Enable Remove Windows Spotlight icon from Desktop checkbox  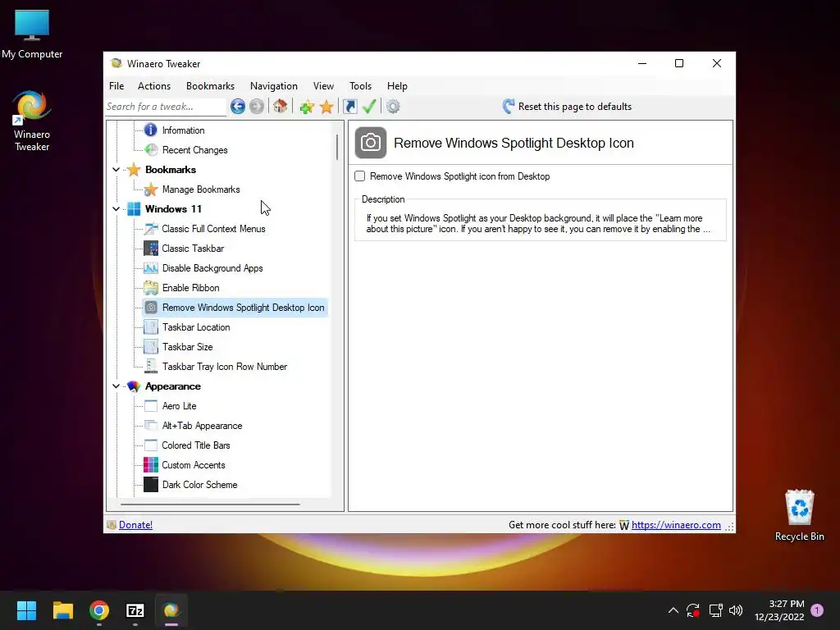[360, 176]
